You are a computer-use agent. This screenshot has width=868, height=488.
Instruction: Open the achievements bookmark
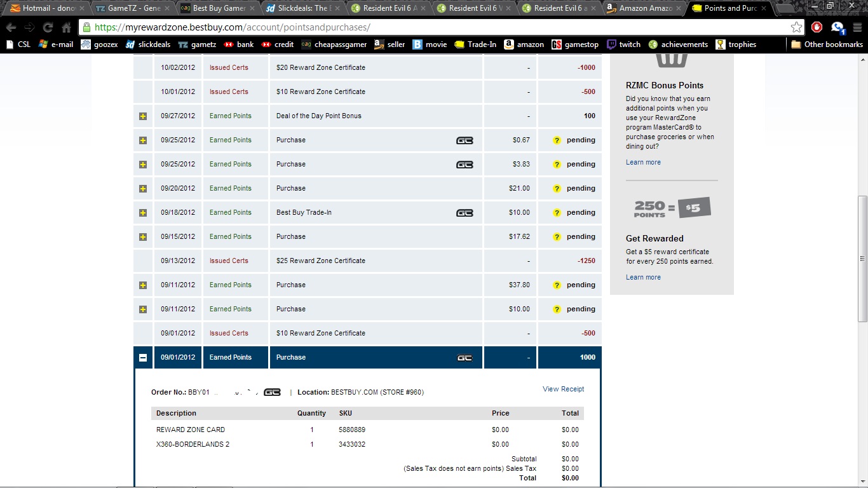678,44
